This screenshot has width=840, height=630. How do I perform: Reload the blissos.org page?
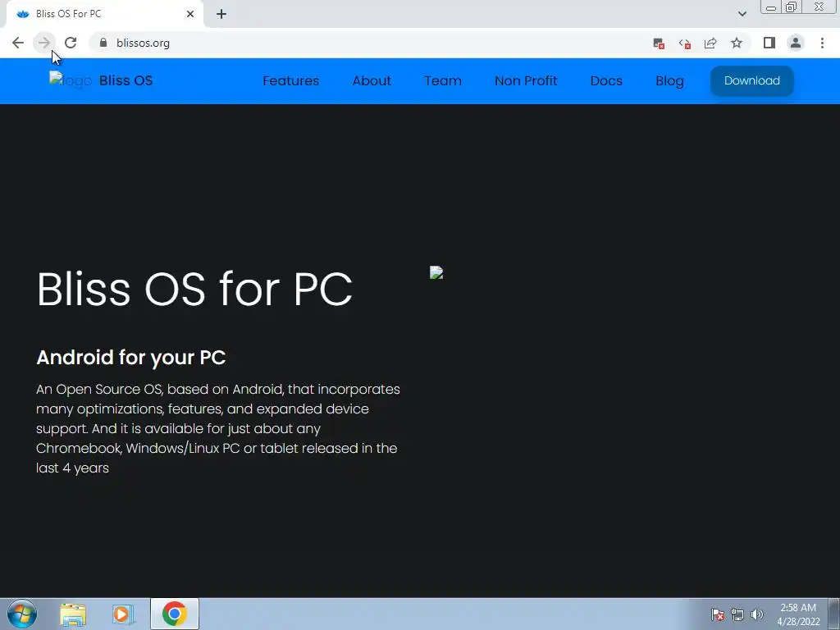[71, 43]
